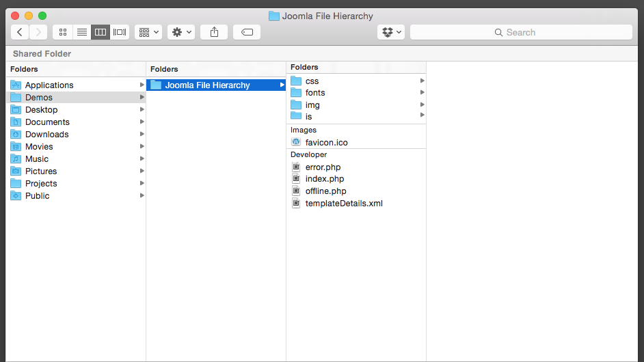Viewport: 644px width, 362px height.
Task: Open the Dropbox toolbar dropdown
Action: (x=390, y=32)
